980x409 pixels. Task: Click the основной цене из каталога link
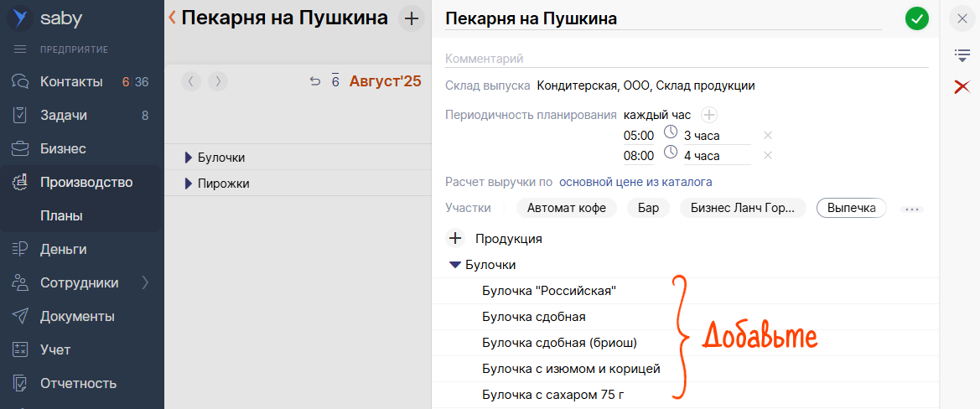635,181
